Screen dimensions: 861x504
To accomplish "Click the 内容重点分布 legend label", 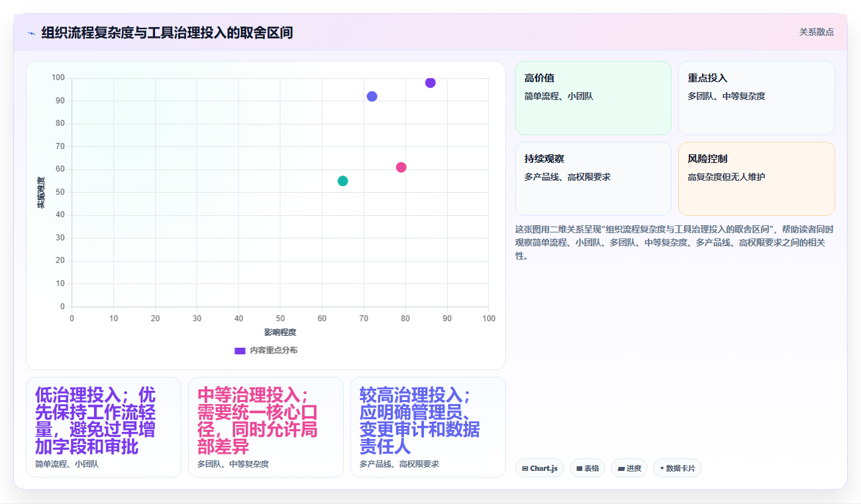I will click(274, 350).
